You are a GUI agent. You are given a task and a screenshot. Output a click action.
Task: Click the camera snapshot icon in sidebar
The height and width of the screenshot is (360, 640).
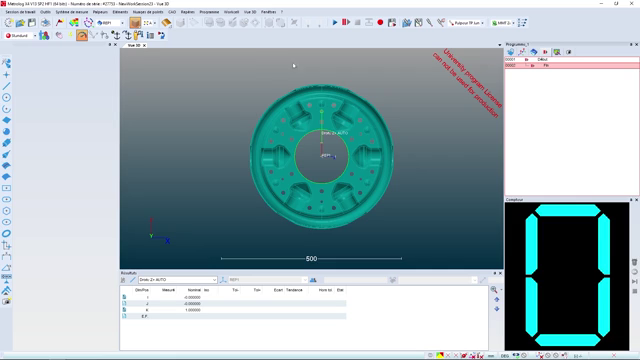(6, 301)
